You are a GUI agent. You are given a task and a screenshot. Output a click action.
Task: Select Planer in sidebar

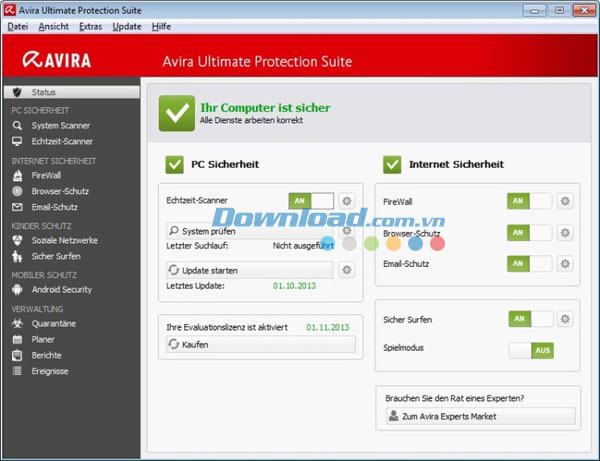pyautogui.click(x=43, y=339)
